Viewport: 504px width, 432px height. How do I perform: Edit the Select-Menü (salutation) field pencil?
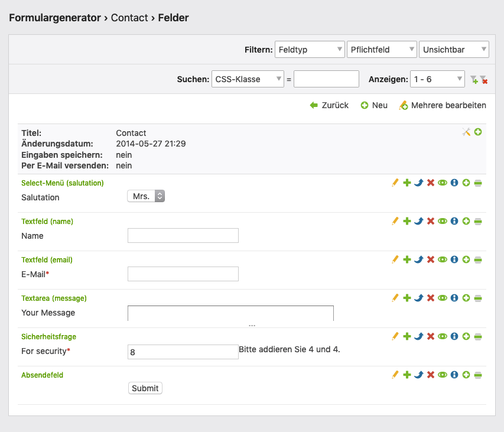[395, 183]
